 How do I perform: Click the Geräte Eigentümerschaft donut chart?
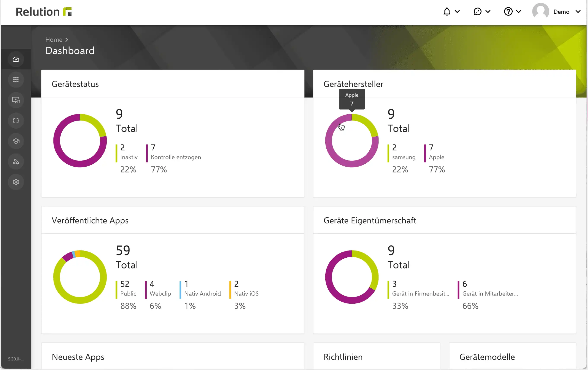352,277
